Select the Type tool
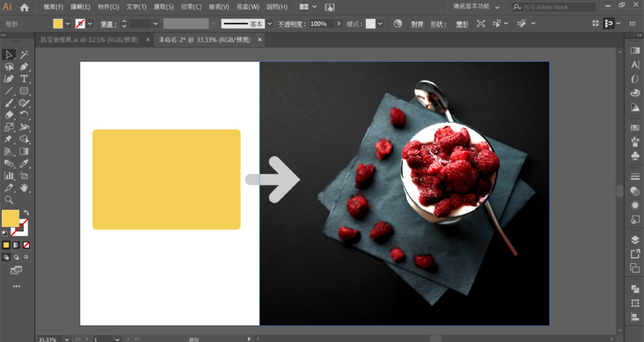Screen dimensions: 644x342 [24, 79]
